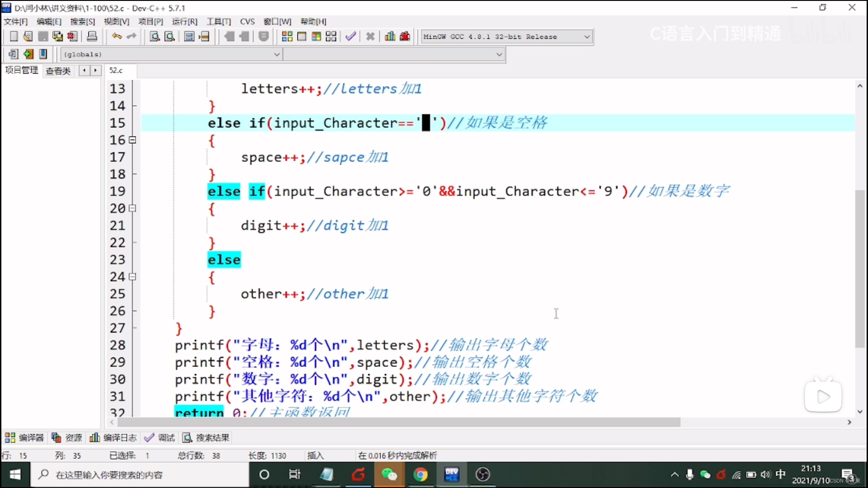The width and height of the screenshot is (868, 488).
Task: Switch to the 查看类 panel tab
Action: pyautogui.click(x=58, y=70)
